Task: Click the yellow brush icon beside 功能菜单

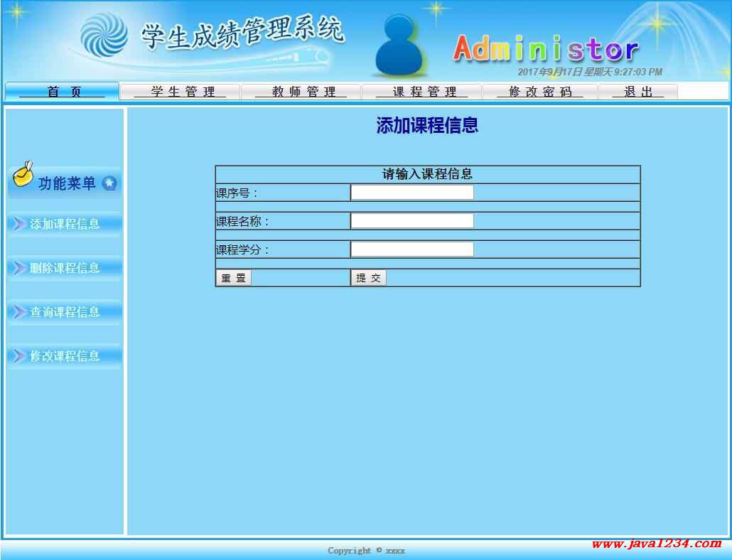Action: 23,174
